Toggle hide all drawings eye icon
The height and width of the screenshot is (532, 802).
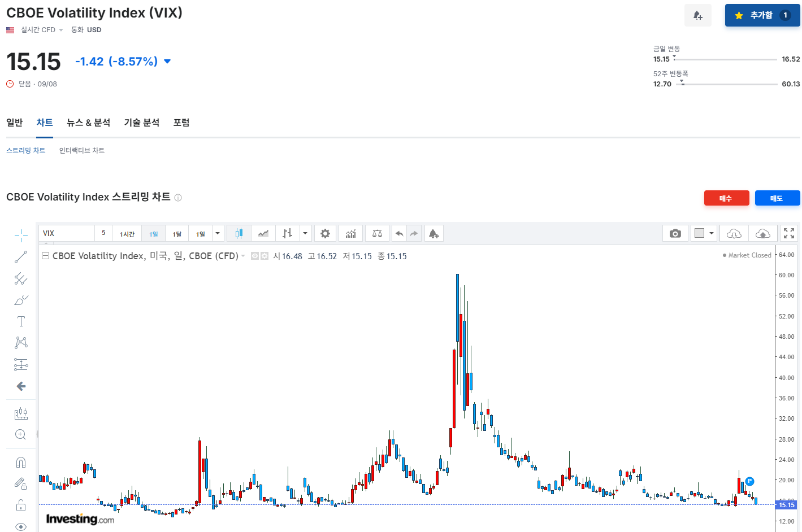[x=21, y=526]
